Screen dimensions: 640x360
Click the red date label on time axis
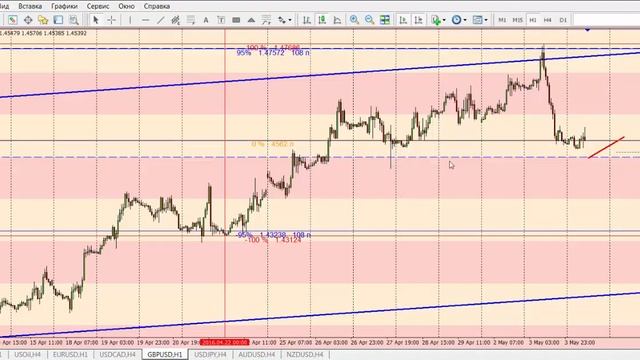click(224, 342)
